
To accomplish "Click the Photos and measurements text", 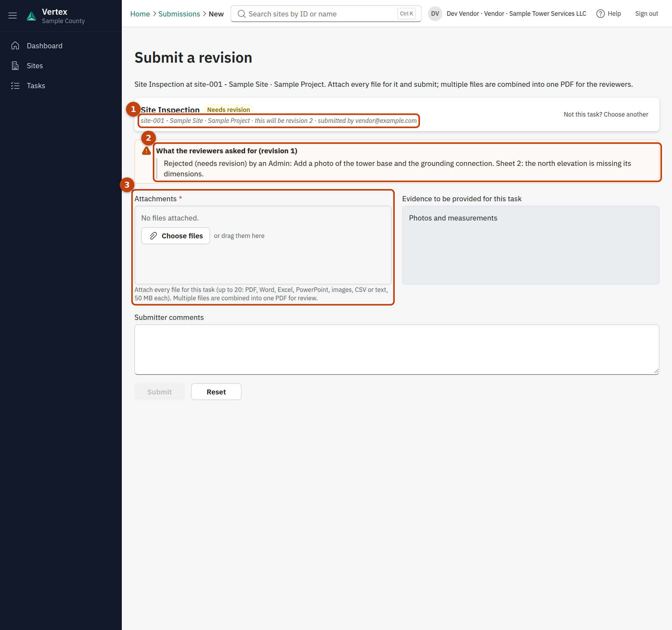I will coord(453,218).
